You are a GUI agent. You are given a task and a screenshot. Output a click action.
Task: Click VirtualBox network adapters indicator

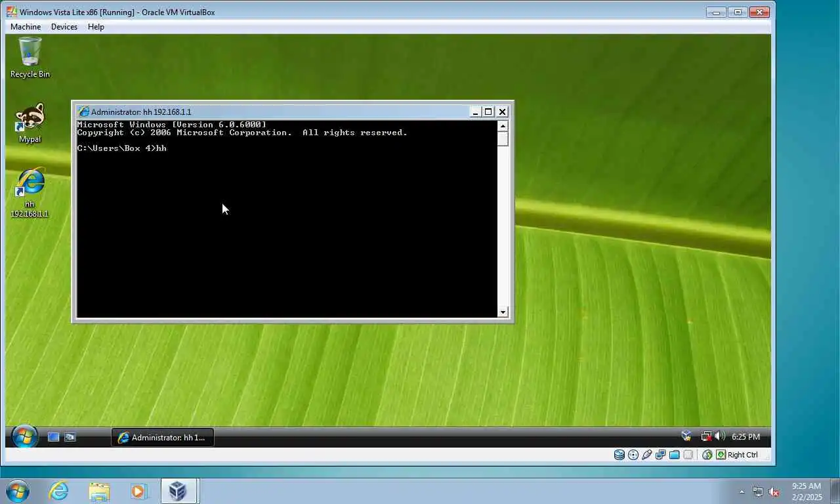[x=660, y=455]
